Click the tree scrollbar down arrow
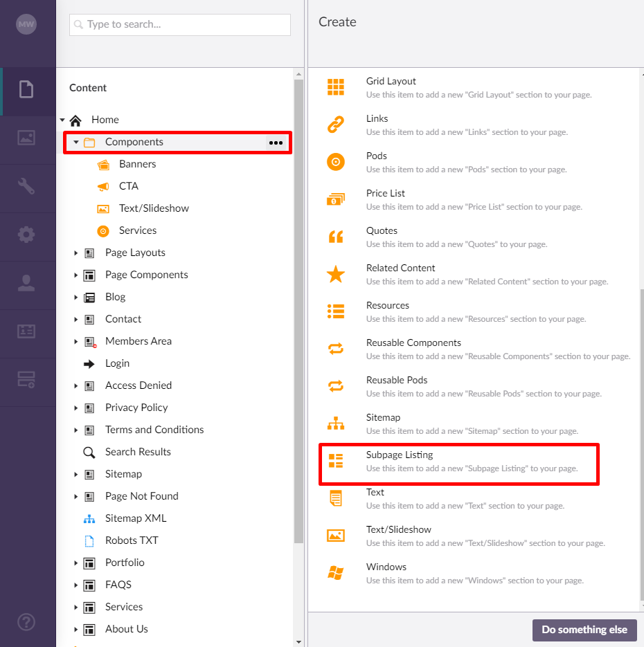 point(298,642)
